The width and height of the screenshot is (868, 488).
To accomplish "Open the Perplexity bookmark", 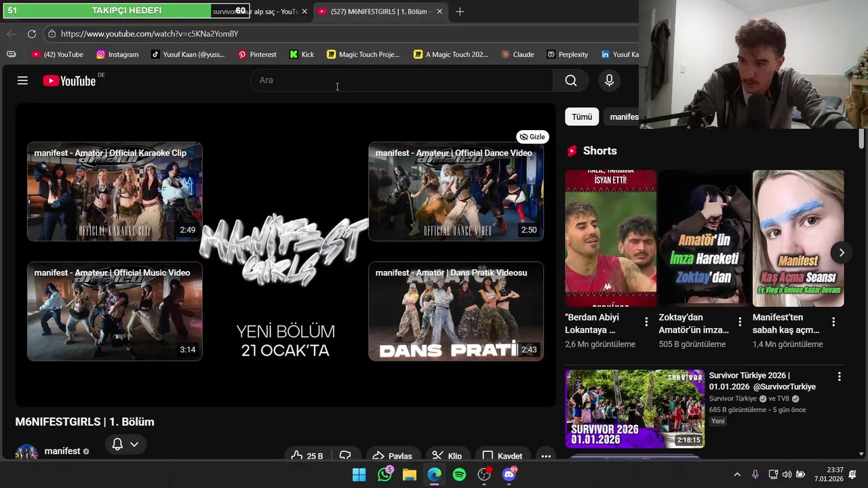I will tap(567, 54).
